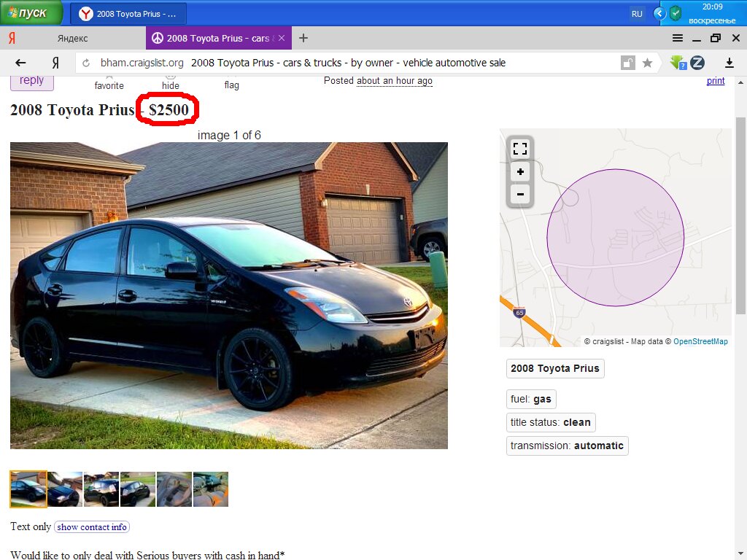Click the scrollbar up arrow
Viewport: 747px width, 560px height.
(x=740, y=82)
